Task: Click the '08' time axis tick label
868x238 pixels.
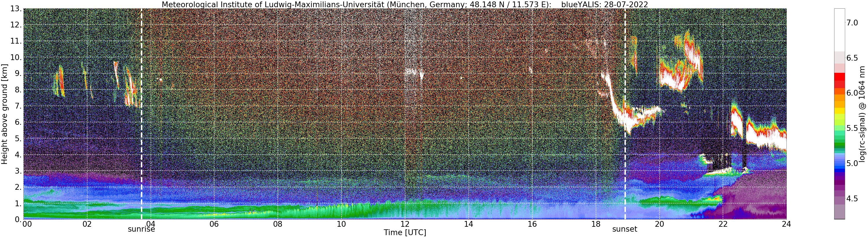Action: 278,224
